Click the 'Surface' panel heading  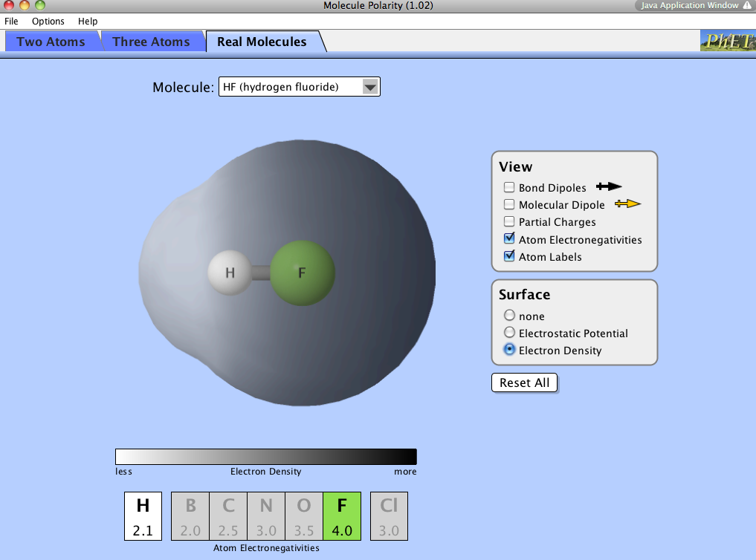[x=524, y=294]
